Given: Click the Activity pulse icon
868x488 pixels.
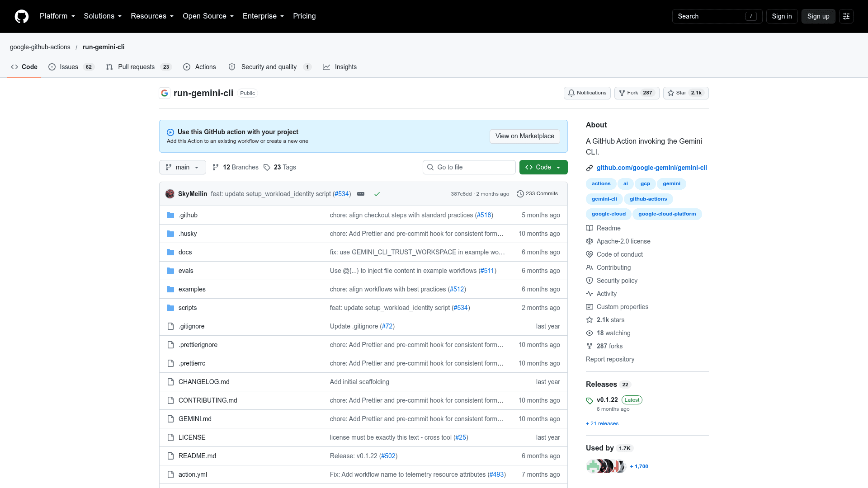Looking at the screenshot, I should (x=590, y=294).
